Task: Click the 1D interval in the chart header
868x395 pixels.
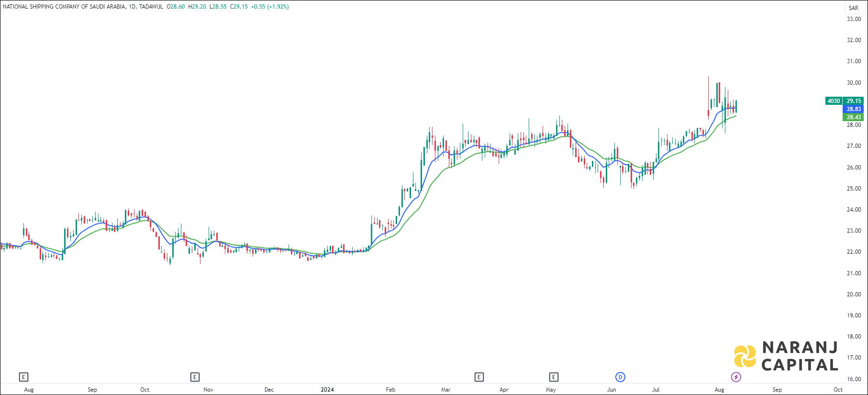Action: (132, 7)
